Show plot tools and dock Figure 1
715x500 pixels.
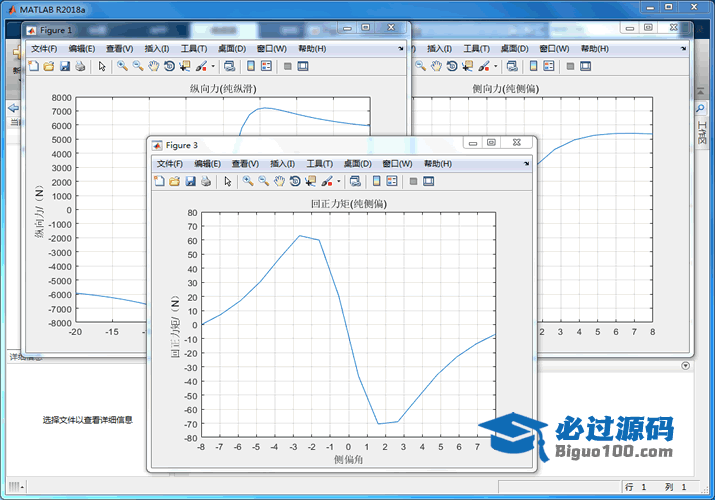(303, 66)
